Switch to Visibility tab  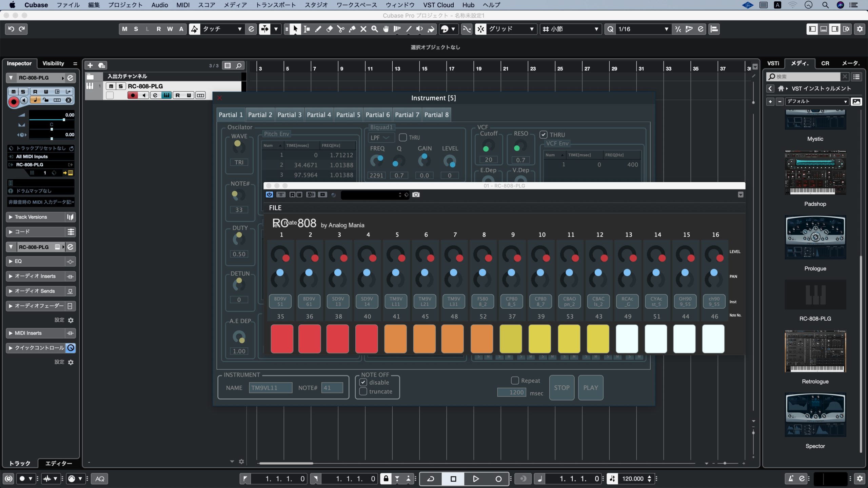tap(53, 63)
